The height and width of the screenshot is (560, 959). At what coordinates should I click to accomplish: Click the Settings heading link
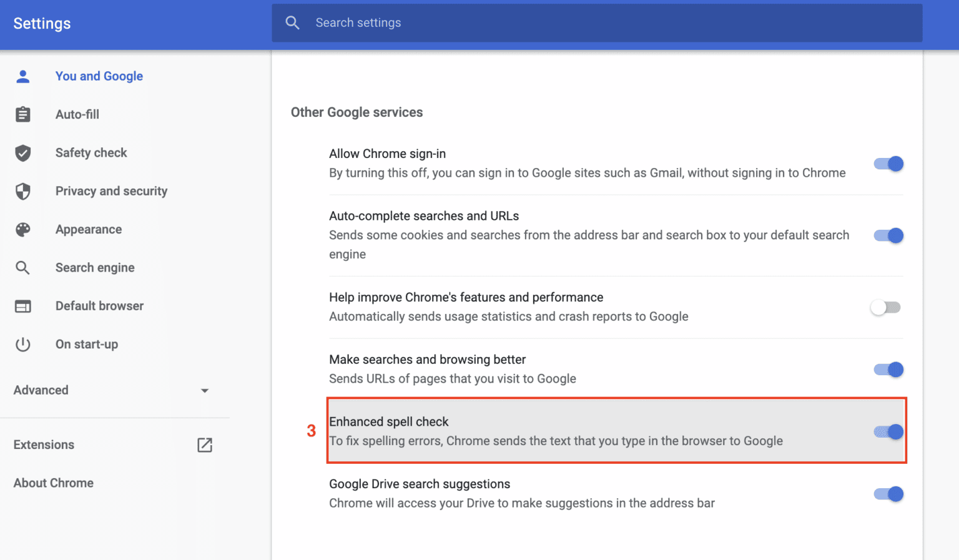click(41, 23)
